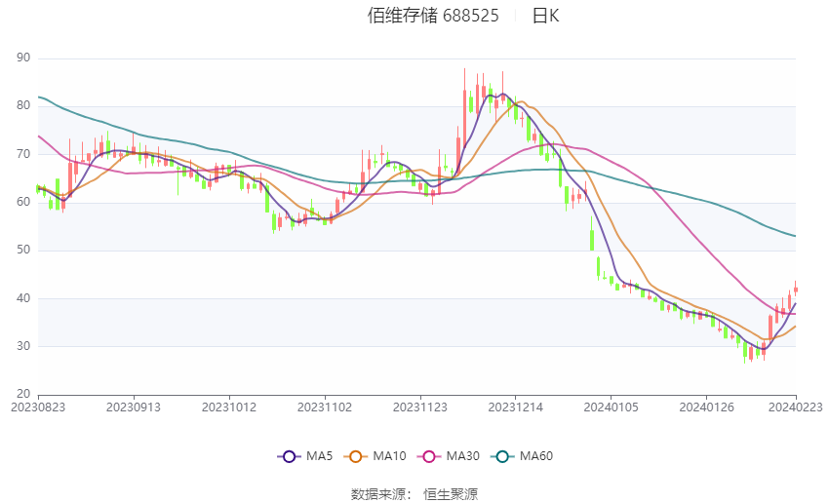Screen dimensions: 829x504
Task: Click x-axis date label 20240126
Action: click(x=706, y=407)
